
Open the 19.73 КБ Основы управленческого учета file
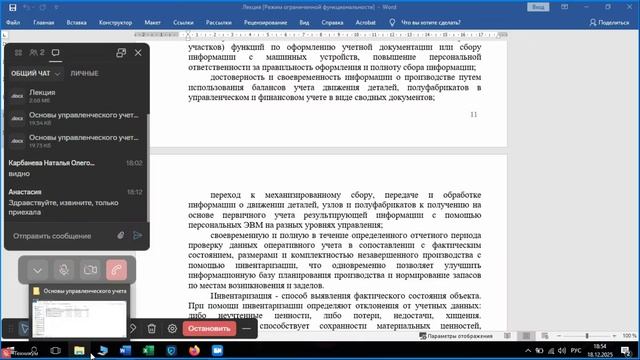[76, 141]
